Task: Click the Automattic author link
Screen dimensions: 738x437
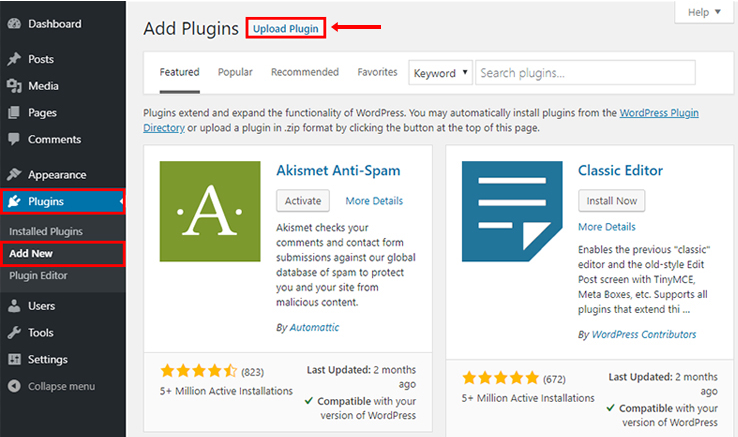Action: point(314,327)
